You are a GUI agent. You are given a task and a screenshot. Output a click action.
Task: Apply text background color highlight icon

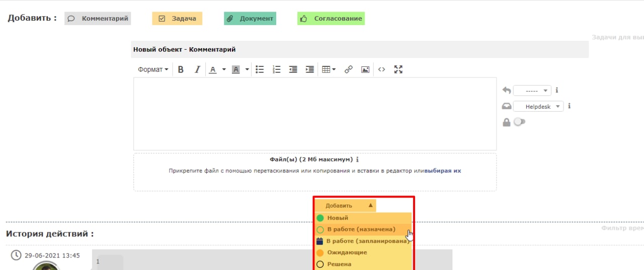coord(235,70)
